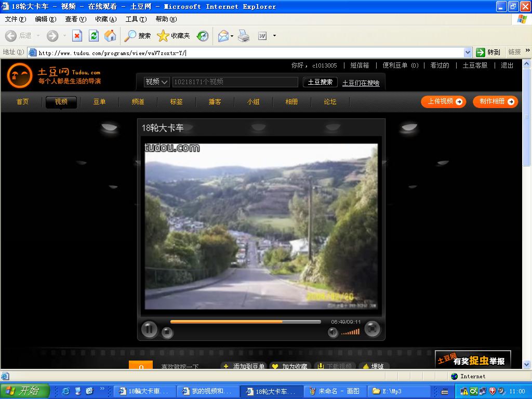
Task: Open the 小组 navigation tab
Action: (253, 102)
